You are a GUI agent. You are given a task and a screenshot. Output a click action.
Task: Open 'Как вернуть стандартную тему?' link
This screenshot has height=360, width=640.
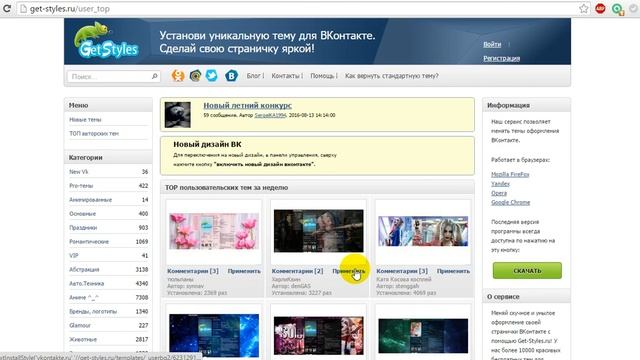(391, 76)
